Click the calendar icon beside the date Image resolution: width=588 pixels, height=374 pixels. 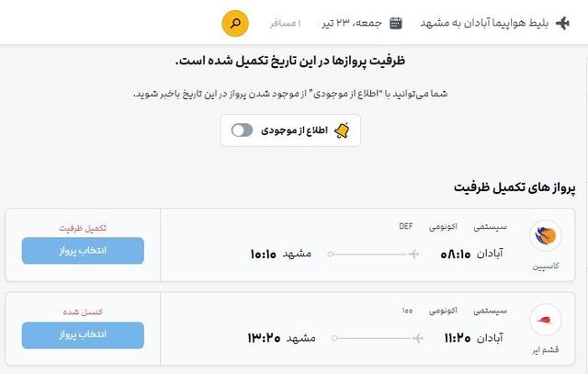coord(396,23)
